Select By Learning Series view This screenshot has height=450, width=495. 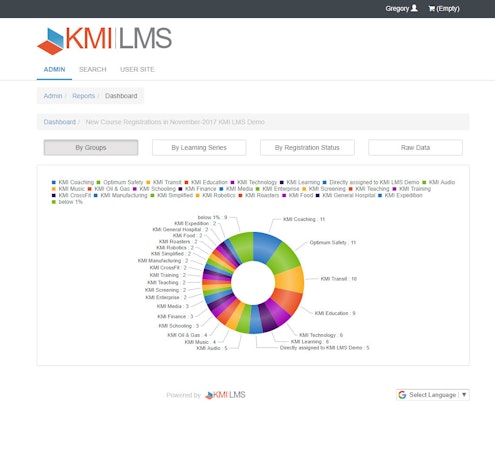(199, 148)
